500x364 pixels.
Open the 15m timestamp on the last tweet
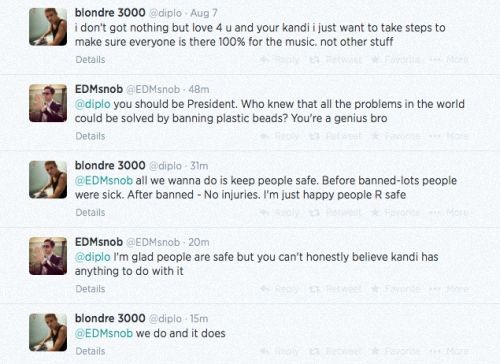pyautogui.click(x=199, y=319)
